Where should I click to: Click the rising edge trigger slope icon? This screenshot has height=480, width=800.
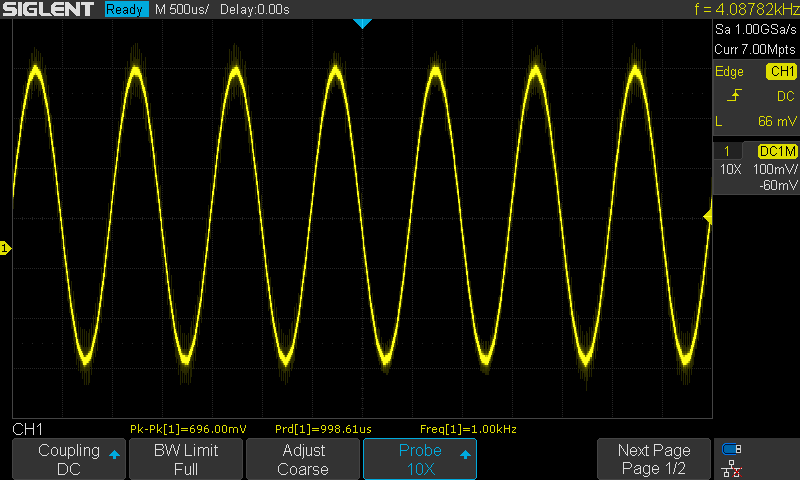tap(734, 95)
